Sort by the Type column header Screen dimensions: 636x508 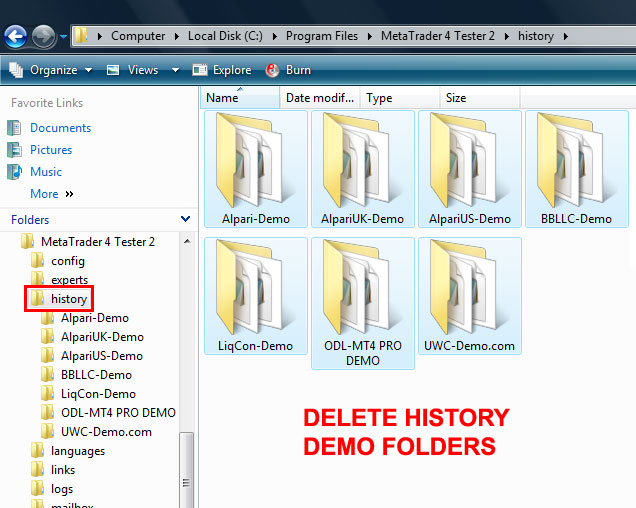pyautogui.click(x=400, y=98)
